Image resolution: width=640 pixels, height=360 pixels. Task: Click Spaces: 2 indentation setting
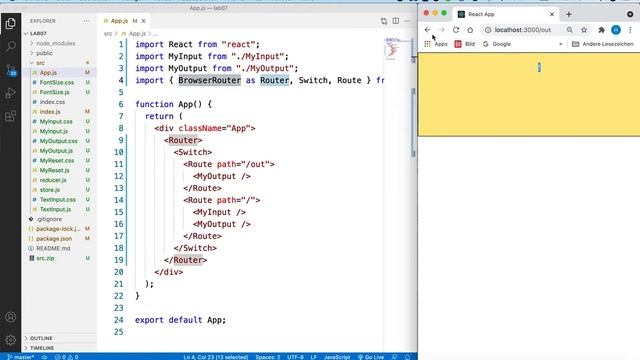coord(268,357)
